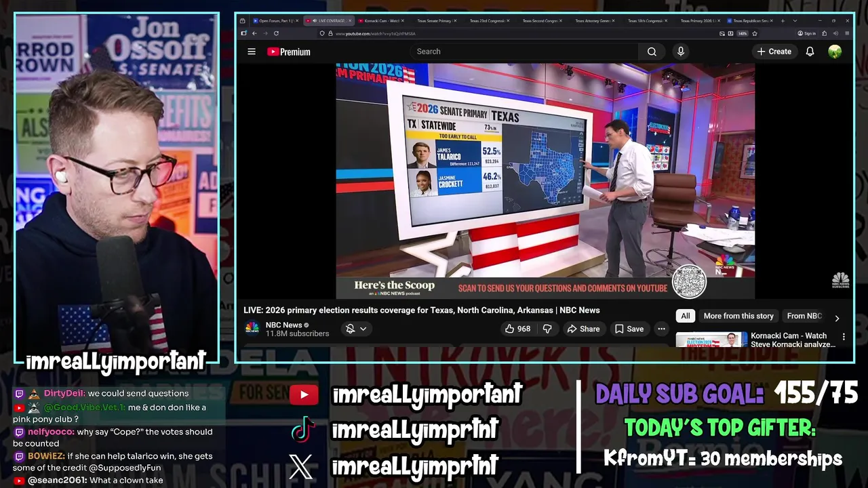This screenshot has width=868, height=488.
Task: Switch to Texas 23rd Congressional tab
Action: tap(488, 21)
